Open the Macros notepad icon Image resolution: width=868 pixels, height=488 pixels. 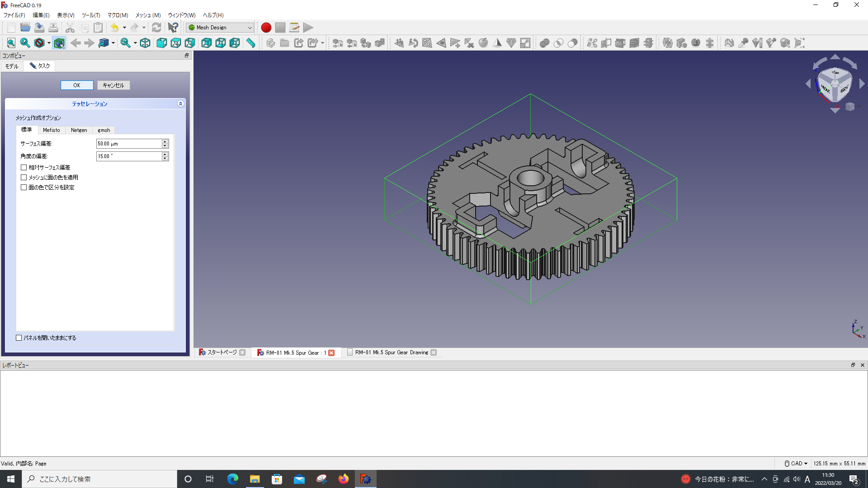coord(294,28)
